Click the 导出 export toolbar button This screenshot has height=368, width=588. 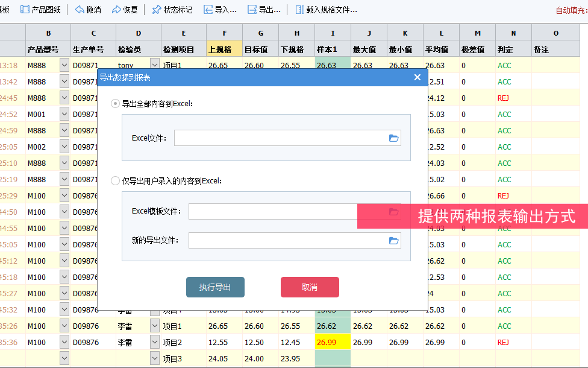pos(264,10)
